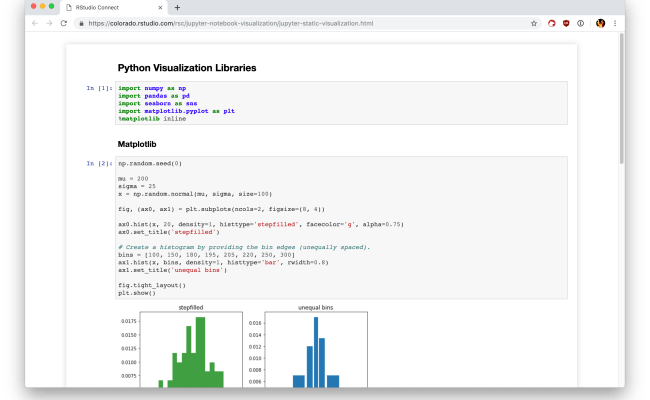The width and height of the screenshot is (650, 400).
Task: Click the browser forward arrow
Action: click(x=49, y=24)
